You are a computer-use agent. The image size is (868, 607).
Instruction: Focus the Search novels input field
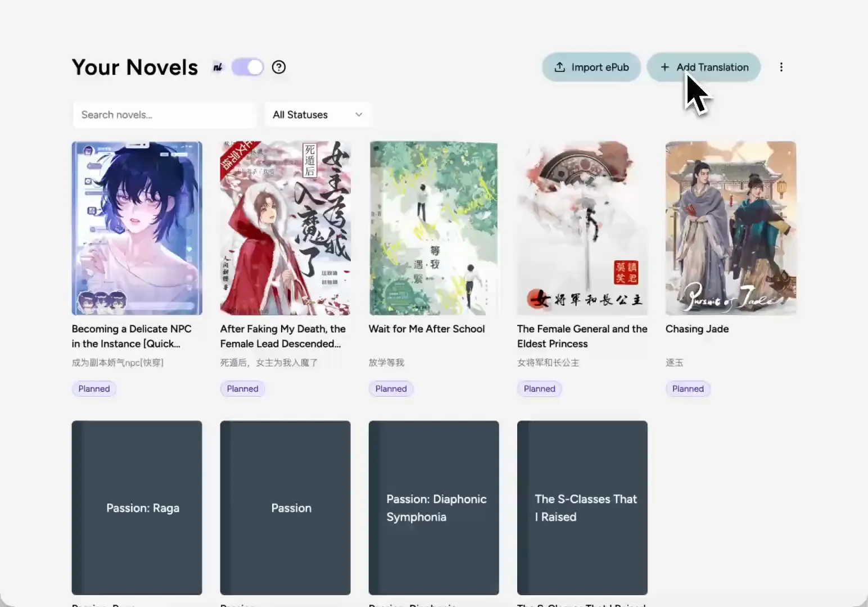165,115
